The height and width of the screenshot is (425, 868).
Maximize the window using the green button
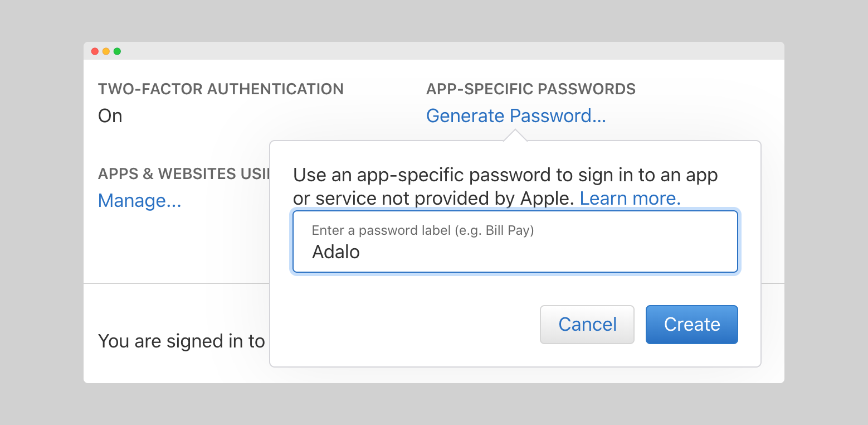coord(117,51)
